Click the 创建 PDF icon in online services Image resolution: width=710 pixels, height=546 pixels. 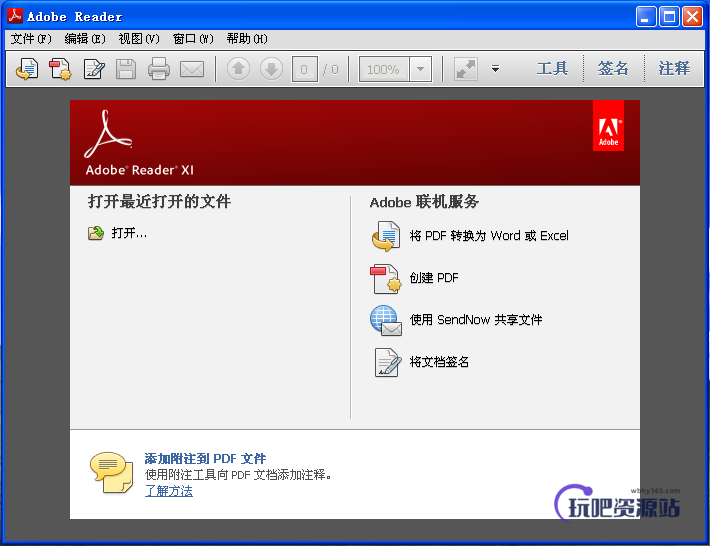[386, 278]
